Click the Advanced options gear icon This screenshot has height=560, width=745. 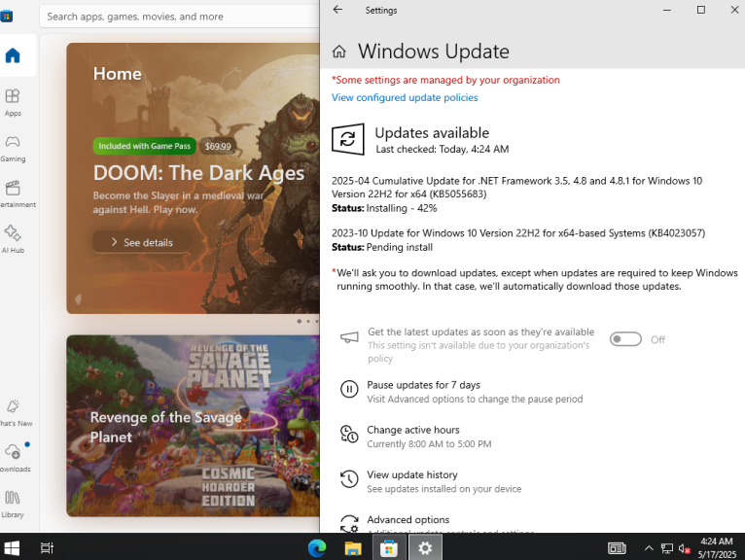point(349,523)
